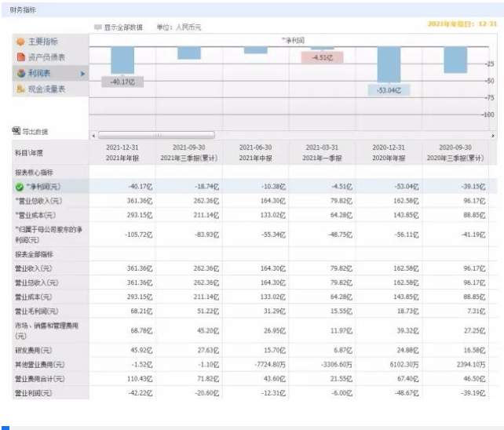Click the 导出数据 export icon
Screen dimensions: 504x430
click(x=16, y=131)
